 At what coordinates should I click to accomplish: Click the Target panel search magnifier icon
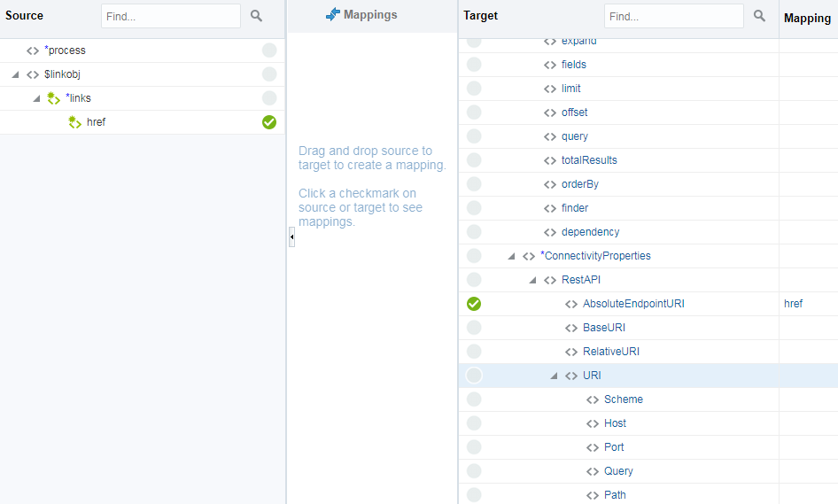click(x=759, y=16)
